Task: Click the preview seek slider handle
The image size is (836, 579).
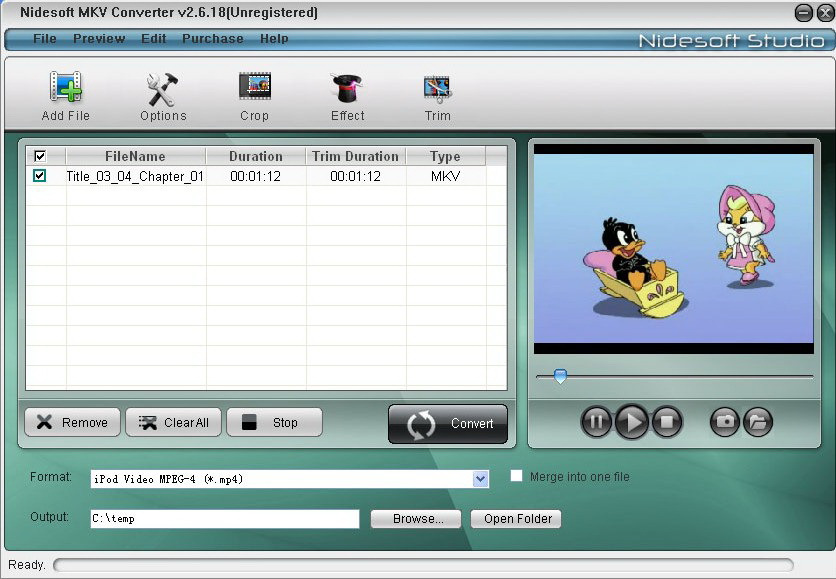Action: click(x=560, y=376)
